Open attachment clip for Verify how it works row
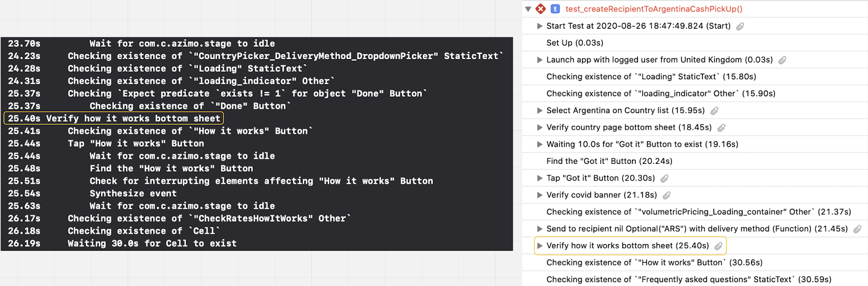This screenshot has width=868, height=286. click(x=718, y=246)
